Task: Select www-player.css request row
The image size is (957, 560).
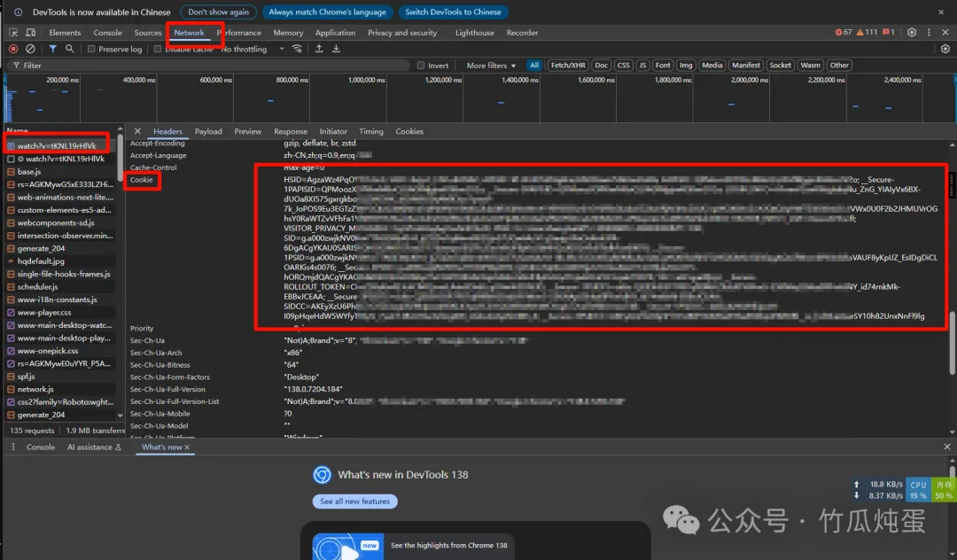Action: 60,312
